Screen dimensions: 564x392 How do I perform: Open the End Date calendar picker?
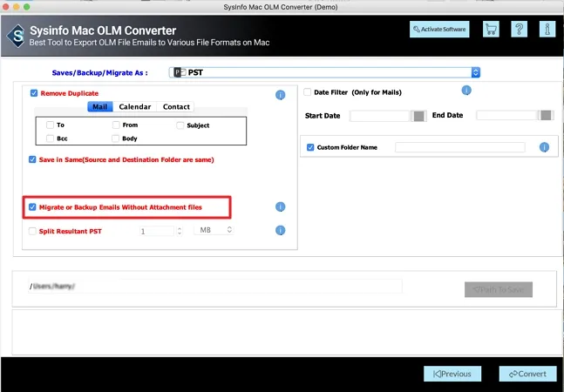click(x=546, y=115)
